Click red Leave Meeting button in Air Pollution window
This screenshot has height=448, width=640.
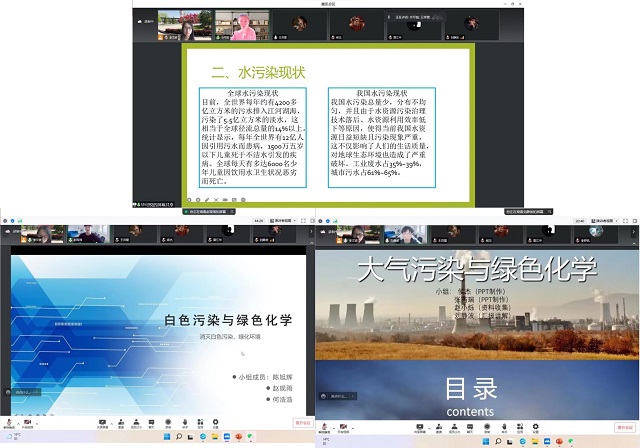625,427
